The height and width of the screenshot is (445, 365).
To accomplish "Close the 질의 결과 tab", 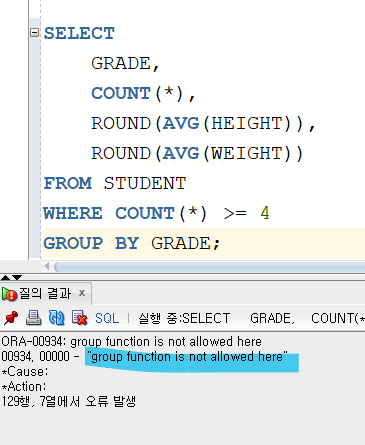I will click(82, 293).
